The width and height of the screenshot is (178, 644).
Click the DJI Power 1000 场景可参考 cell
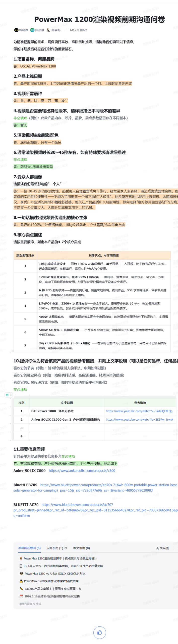[x=67, y=411]
